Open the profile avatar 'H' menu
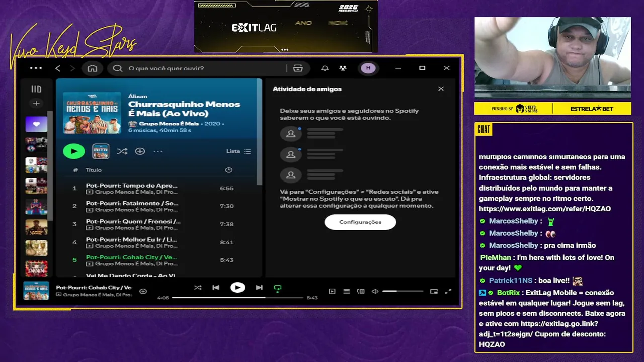The image size is (644, 362). pos(368,68)
